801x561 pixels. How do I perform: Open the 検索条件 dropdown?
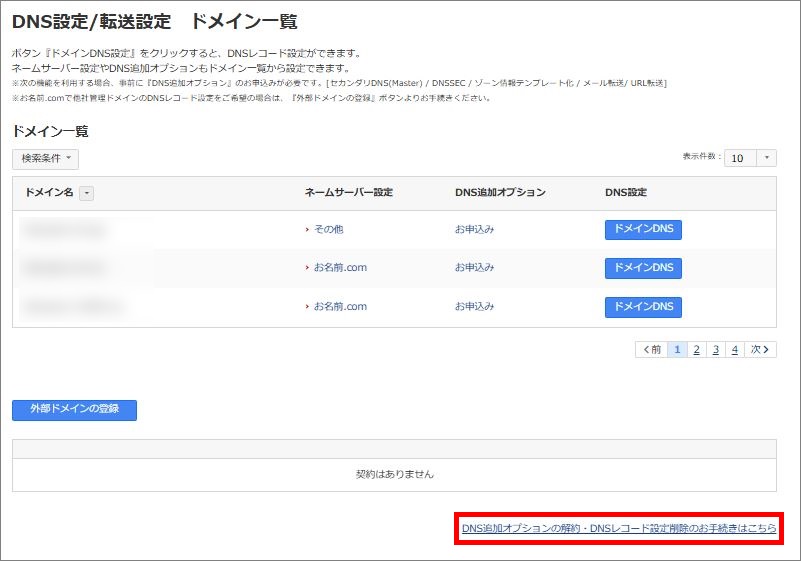[x=45, y=159]
